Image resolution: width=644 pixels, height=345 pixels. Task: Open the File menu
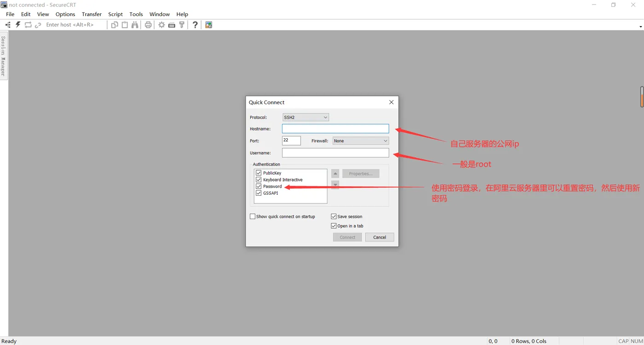(10, 14)
